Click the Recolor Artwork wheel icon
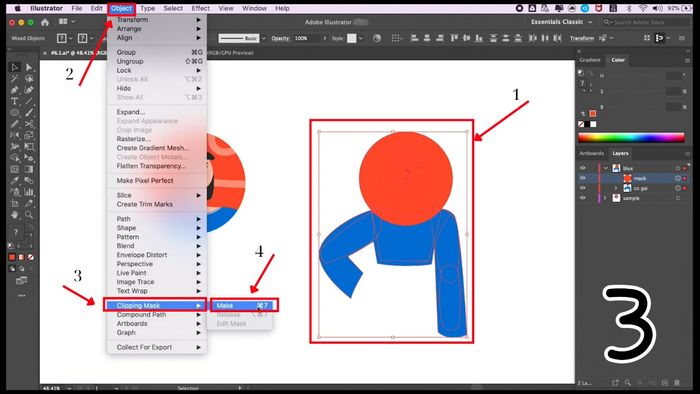This screenshot has height=394, width=700. click(x=377, y=38)
